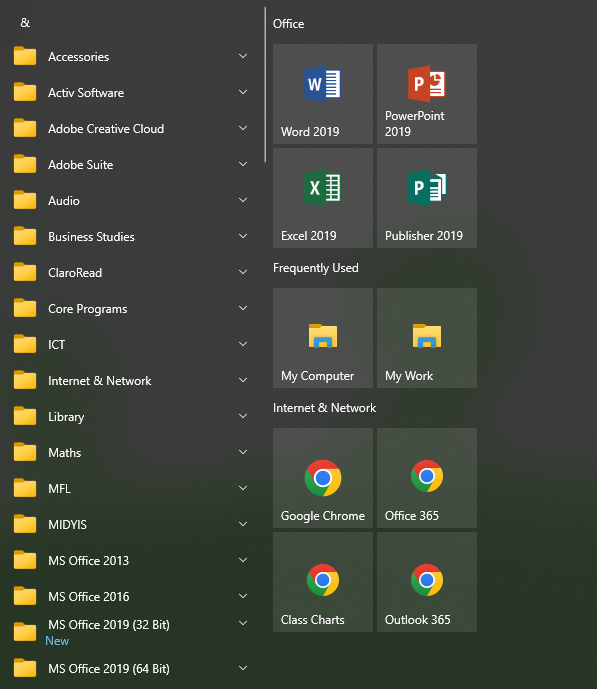Open the MS Office 2016 folder entry
The width and height of the screenshot is (597, 689).
(131, 597)
